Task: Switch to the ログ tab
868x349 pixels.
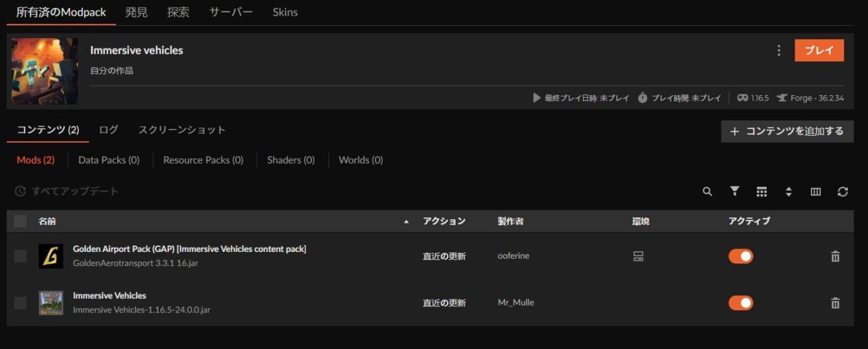Action: [x=108, y=130]
